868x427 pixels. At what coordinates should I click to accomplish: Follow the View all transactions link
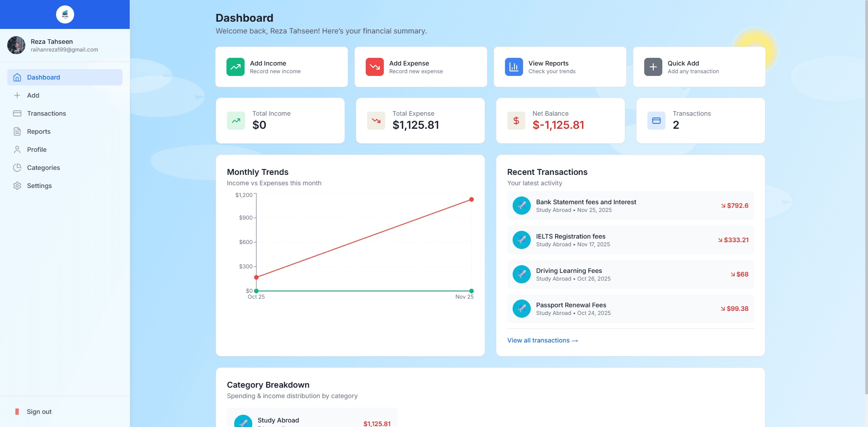[x=542, y=340]
